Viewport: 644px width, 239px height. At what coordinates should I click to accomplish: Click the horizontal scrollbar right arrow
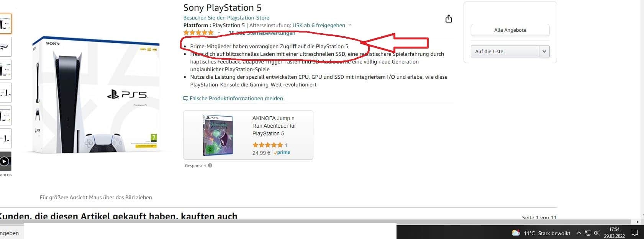(637, 222)
